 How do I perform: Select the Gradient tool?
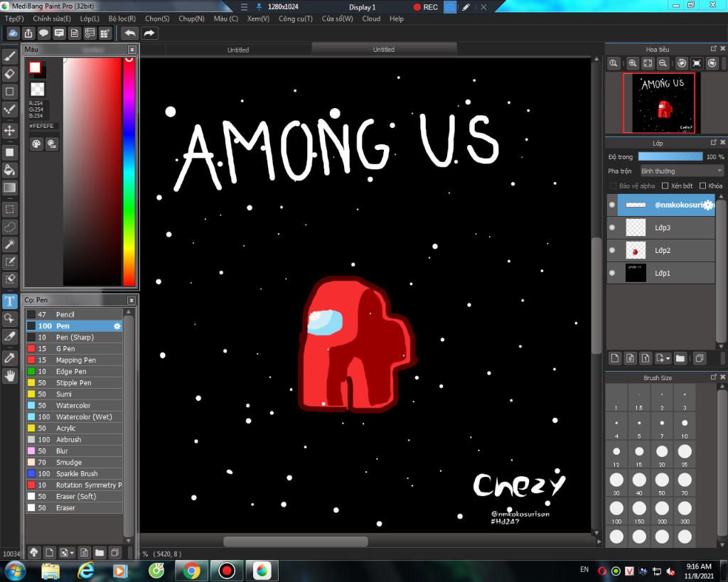(x=10, y=188)
